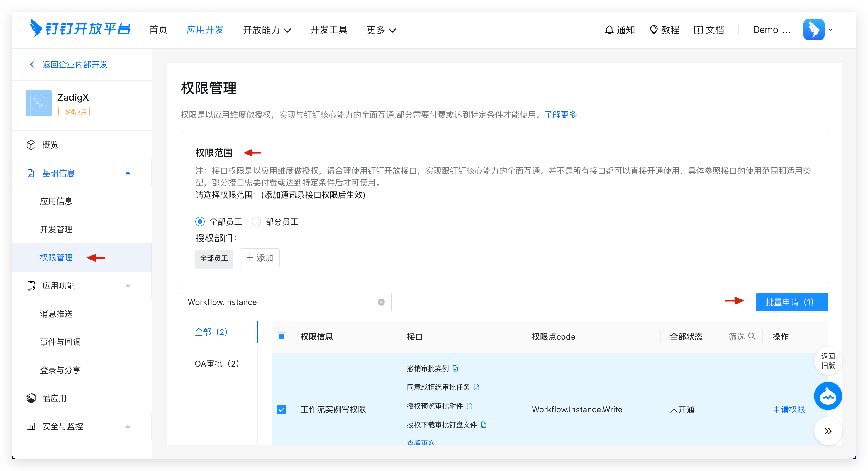Click the 批量申请（1）button

click(791, 302)
